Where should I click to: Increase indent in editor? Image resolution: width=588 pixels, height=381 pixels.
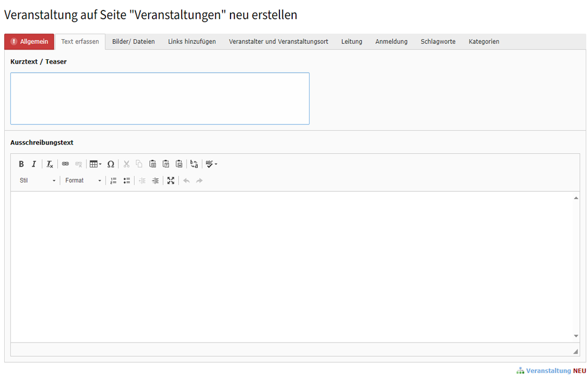click(156, 181)
